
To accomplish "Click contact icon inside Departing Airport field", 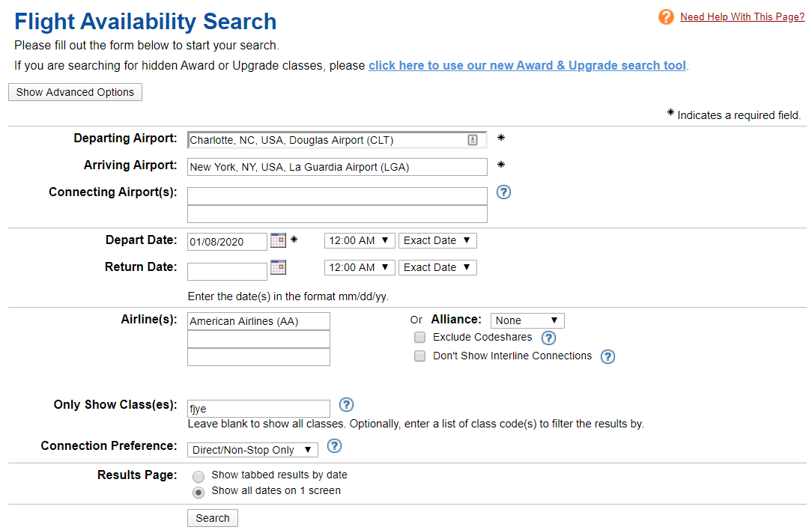I will click(473, 140).
